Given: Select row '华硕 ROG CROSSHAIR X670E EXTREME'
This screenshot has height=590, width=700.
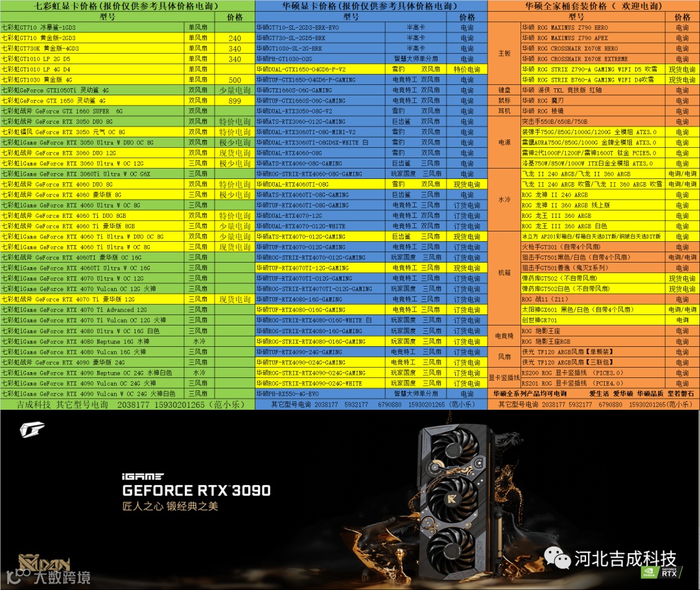Looking at the screenshot, I should pyautogui.click(x=611, y=58).
